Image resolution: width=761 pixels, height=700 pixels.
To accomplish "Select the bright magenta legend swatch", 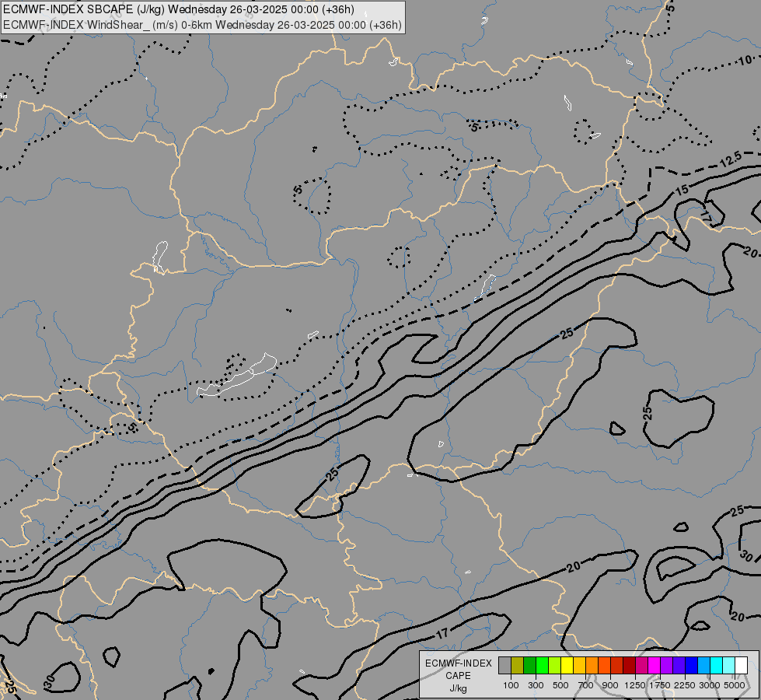I will [655, 666].
